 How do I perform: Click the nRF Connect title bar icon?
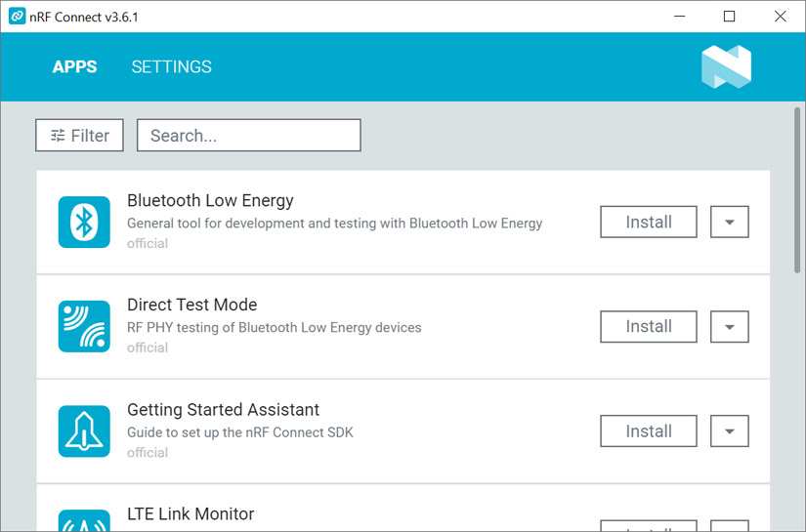click(17, 17)
